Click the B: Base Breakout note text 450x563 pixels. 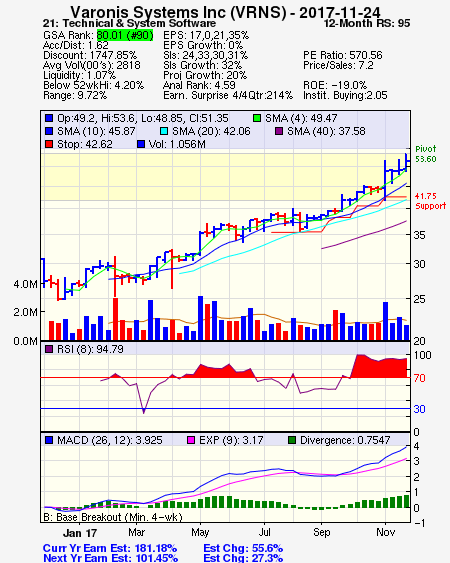click(113, 517)
